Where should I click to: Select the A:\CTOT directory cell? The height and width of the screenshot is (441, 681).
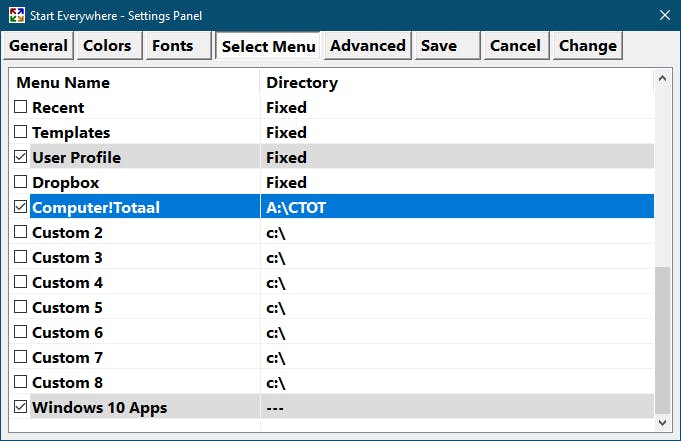[x=298, y=207]
